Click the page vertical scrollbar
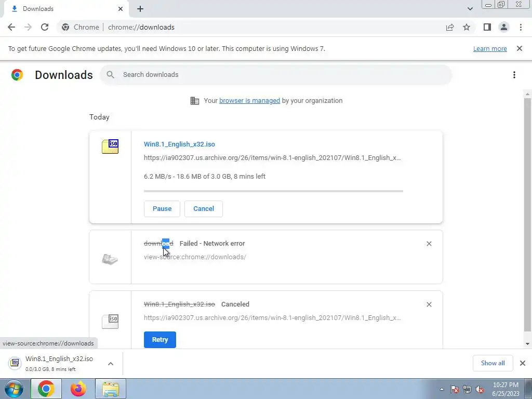 [x=527, y=215]
